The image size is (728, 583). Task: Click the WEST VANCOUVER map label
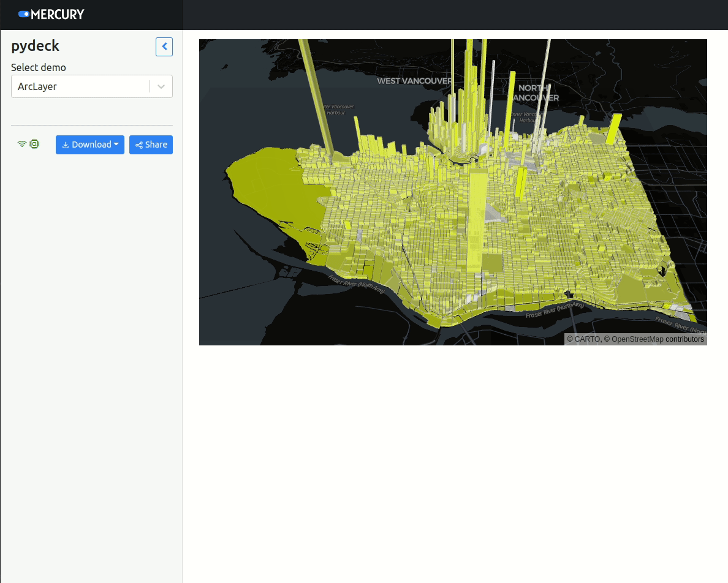(414, 81)
